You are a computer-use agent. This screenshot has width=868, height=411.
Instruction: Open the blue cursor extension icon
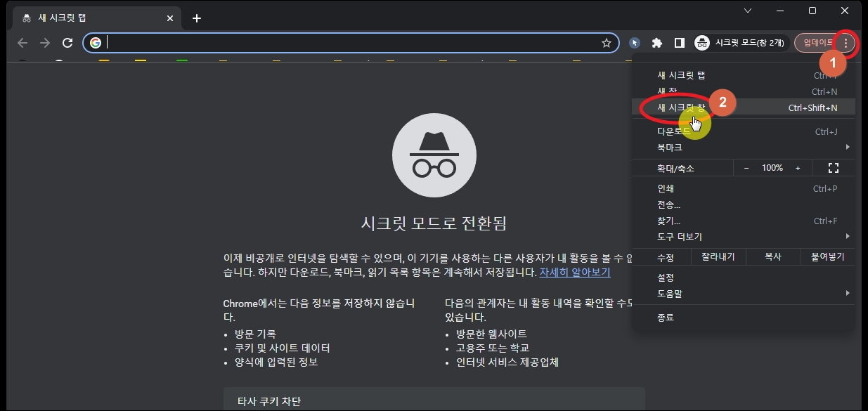[635, 43]
